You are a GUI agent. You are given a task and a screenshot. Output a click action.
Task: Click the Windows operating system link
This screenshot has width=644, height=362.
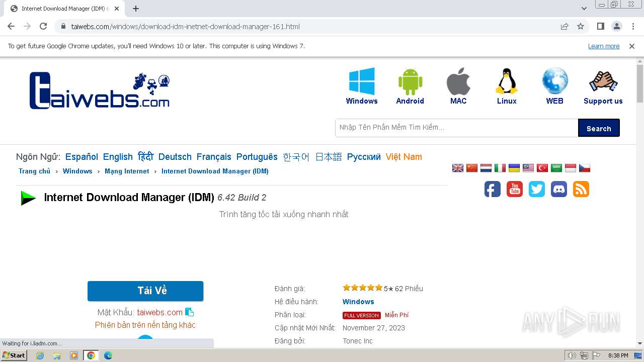[358, 302]
